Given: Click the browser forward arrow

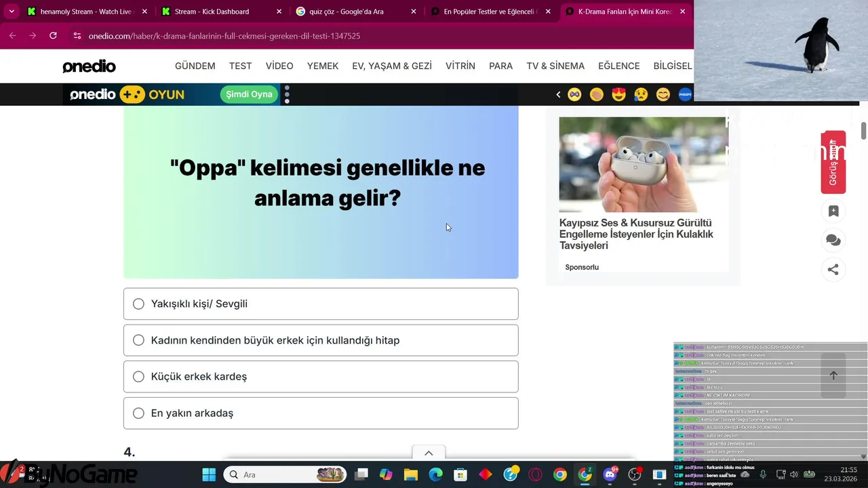Looking at the screenshot, I should (x=33, y=36).
